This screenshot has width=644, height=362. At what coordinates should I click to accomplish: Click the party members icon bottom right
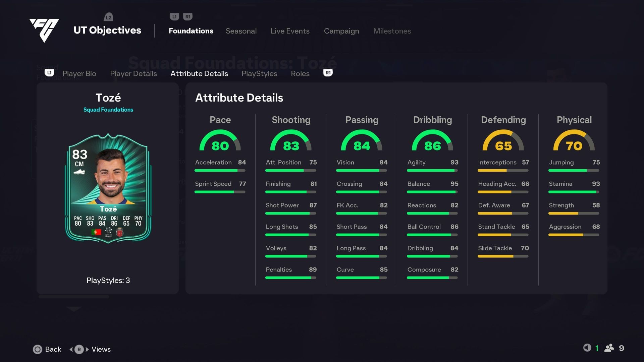(x=609, y=348)
